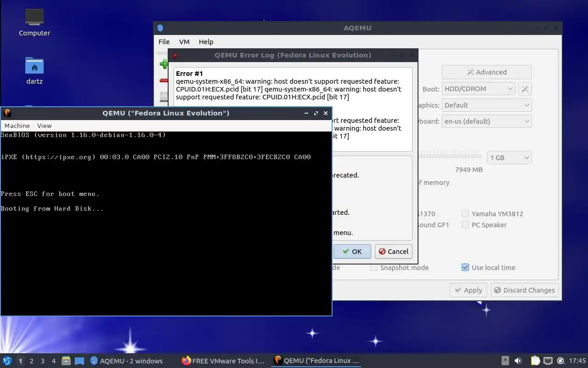
Task: Click the 'Press ESC for boot menu.' line
Action: click(50, 194)
